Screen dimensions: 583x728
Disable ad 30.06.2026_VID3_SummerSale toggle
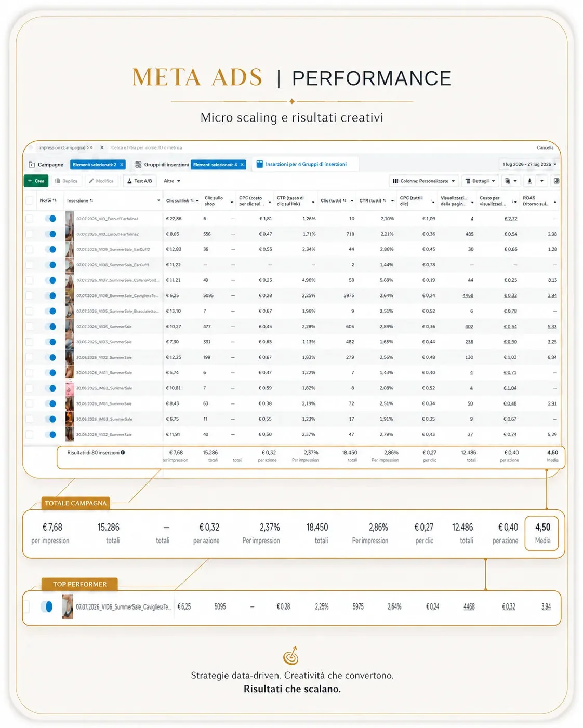(50, 342)
